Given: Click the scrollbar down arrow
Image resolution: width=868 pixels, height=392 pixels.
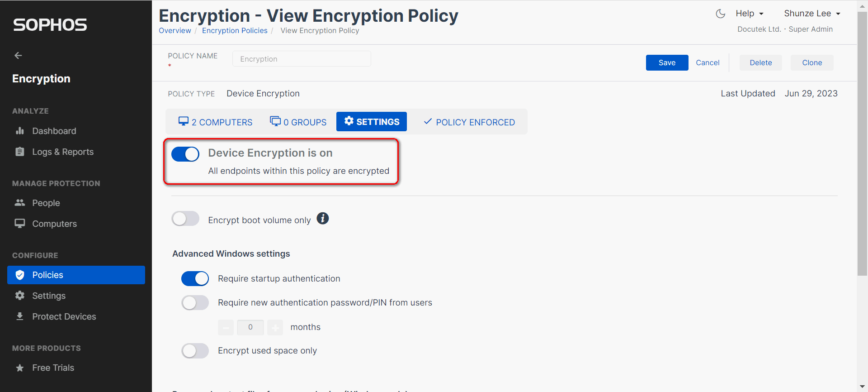Looking at the screenshot, I should coord(862,387).
